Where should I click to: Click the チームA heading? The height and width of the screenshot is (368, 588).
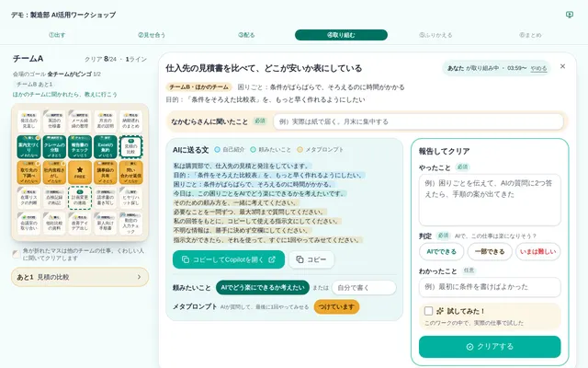[28, 59]
